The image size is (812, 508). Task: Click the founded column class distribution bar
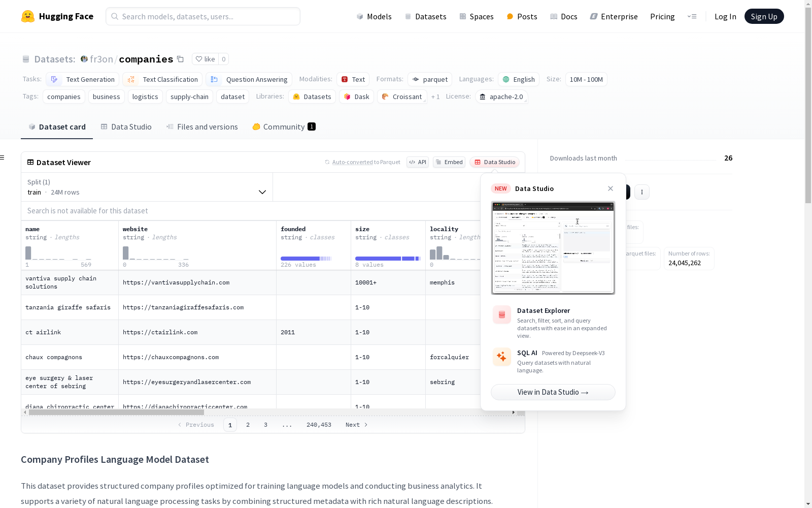click(x=306, y=259)
